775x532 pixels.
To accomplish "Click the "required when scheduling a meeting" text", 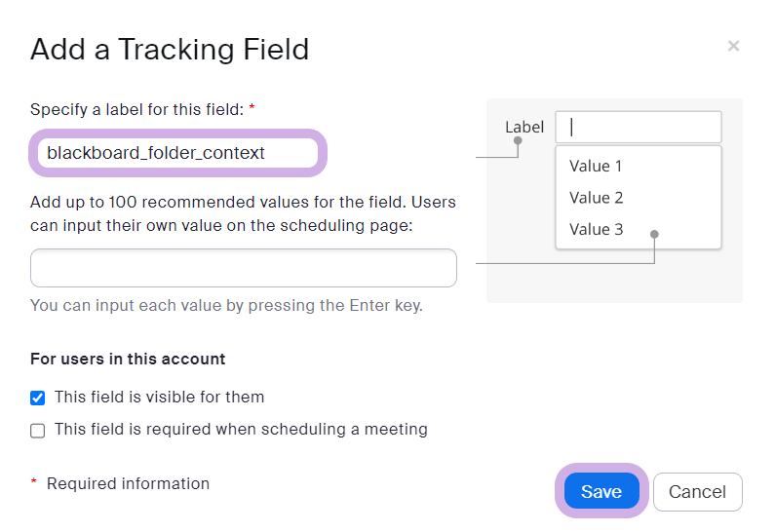I will [241, 430].
